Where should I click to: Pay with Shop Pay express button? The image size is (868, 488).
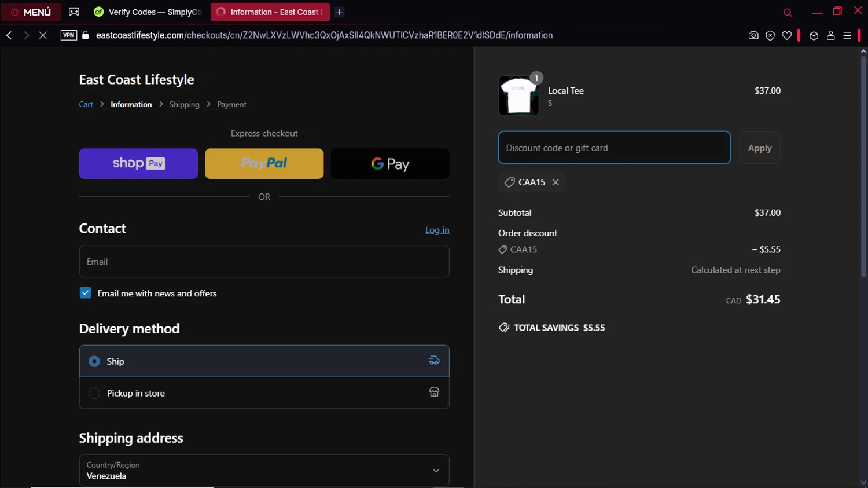[138, 163]
